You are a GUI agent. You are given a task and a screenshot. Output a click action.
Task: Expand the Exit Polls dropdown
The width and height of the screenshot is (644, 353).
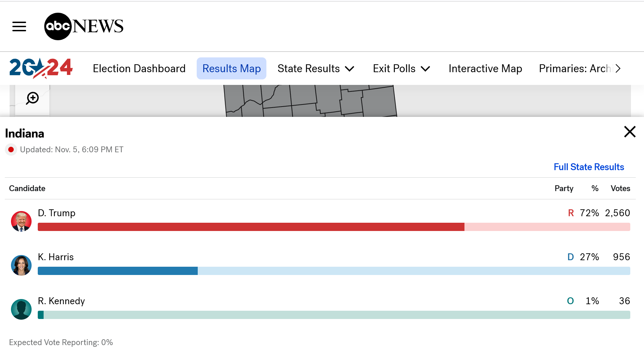coord(401,69)
